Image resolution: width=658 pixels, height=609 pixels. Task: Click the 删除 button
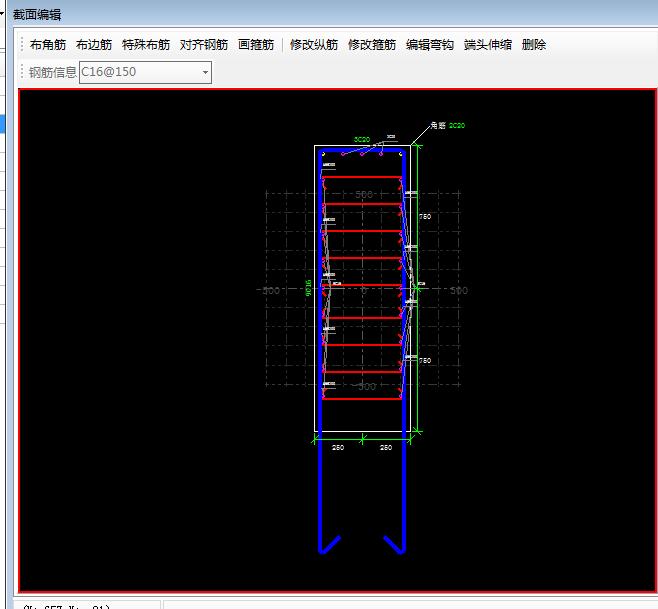click(534, 44)
